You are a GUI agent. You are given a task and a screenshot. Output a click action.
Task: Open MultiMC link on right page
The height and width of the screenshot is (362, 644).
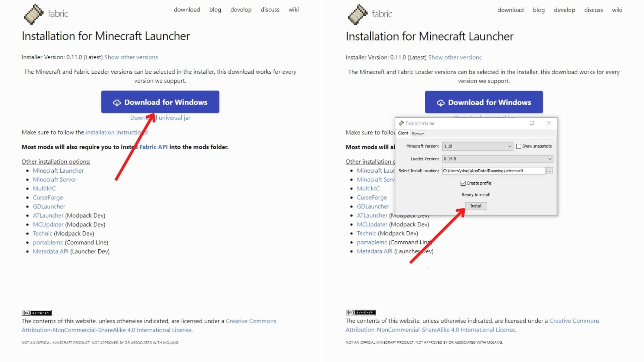coord(368,188)
